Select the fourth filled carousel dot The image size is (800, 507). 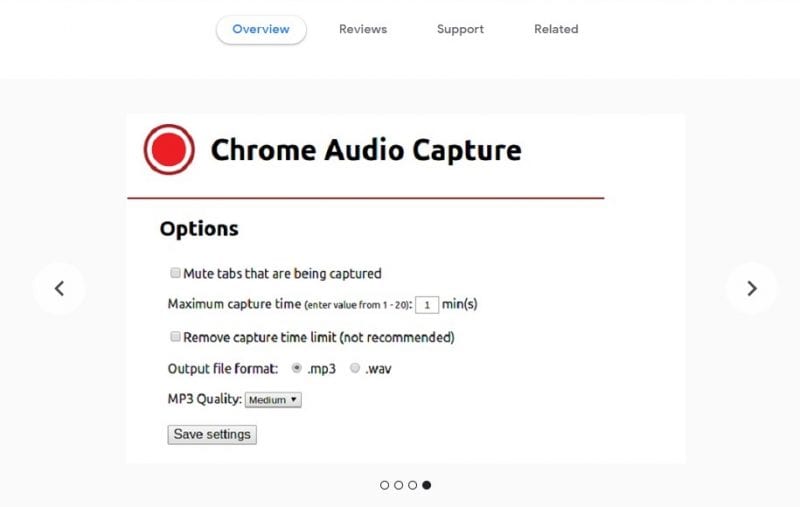coord(427,485)
